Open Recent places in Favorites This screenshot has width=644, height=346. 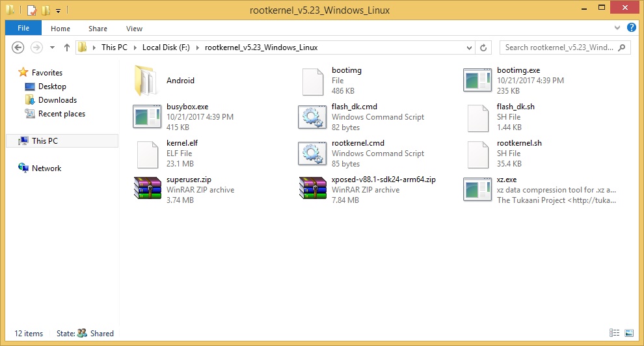point(62,114)
